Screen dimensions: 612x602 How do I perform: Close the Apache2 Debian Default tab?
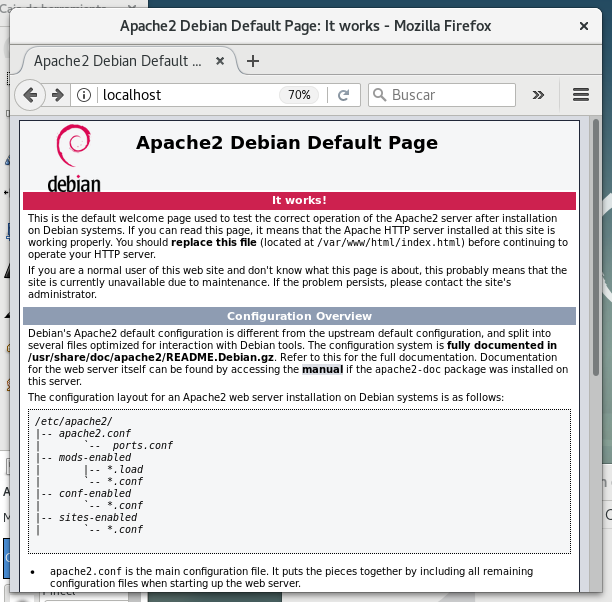219,61
